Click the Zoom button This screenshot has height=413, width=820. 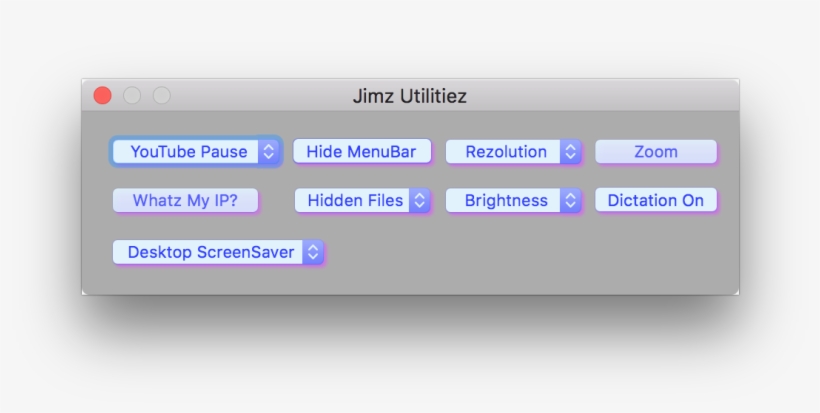click(x=656, y=152)
